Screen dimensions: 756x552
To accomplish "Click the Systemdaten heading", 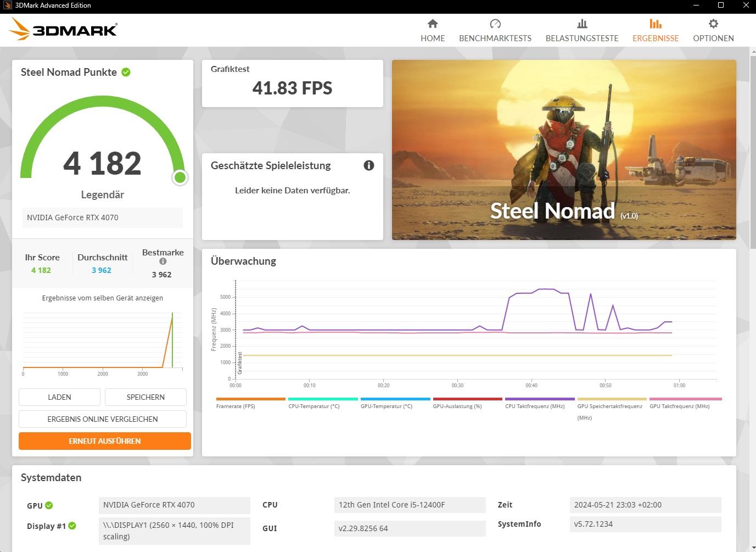I will (51, 477).
